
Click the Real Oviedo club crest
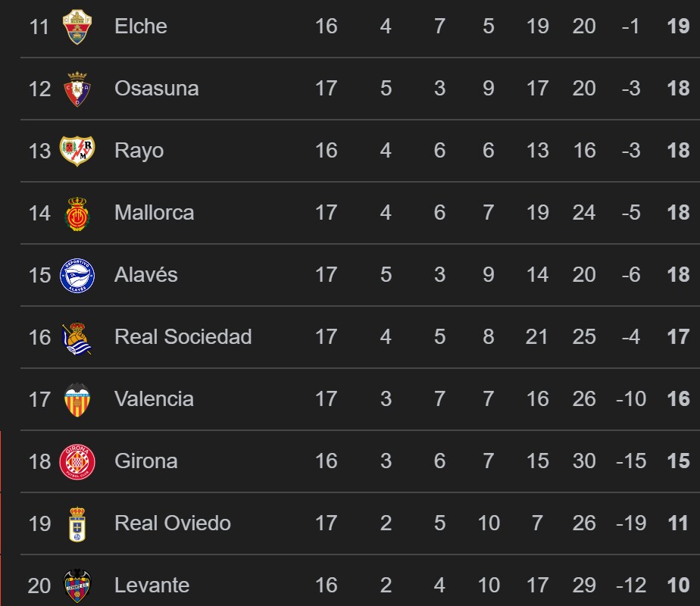pyautogui.click(x=77, y=523)
